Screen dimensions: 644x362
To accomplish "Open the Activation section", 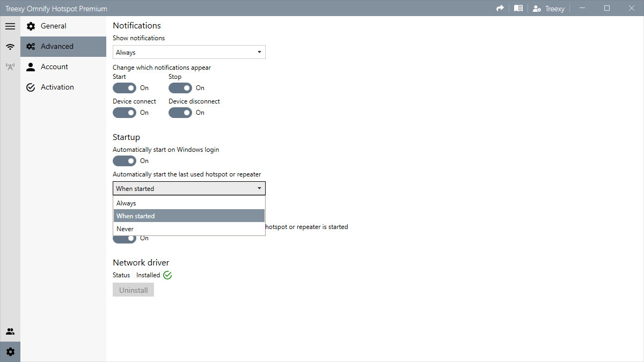I will [57, 87].
